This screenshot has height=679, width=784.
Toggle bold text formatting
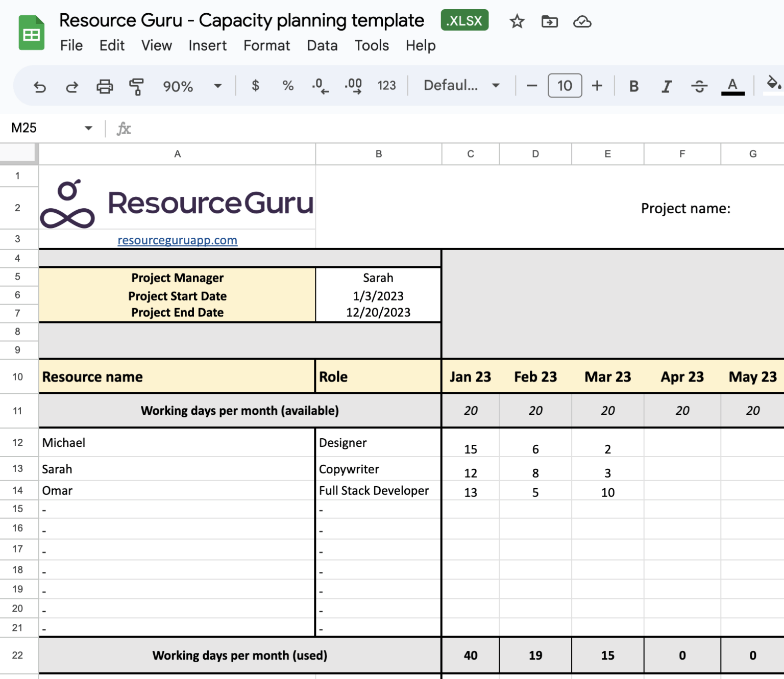click(634, 86)
